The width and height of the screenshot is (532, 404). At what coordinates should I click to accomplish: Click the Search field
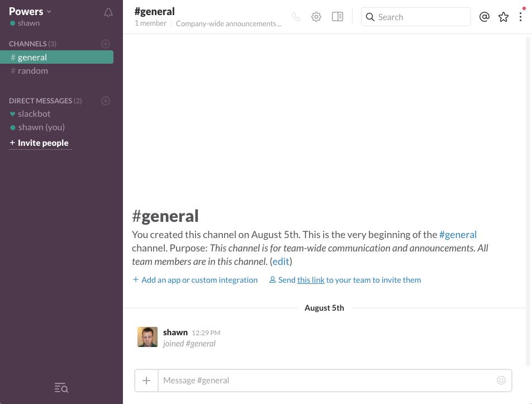[x=416, y=17]
